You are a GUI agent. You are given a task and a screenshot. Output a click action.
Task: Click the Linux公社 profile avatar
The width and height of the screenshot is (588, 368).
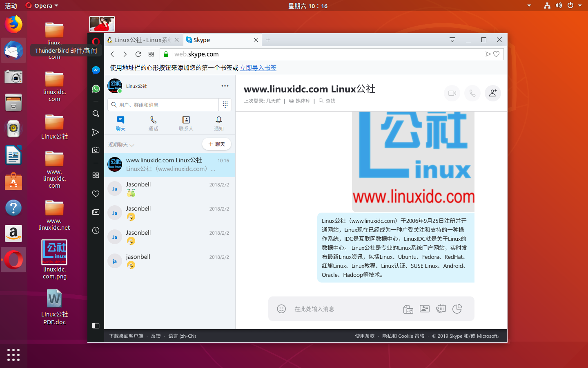115,86
